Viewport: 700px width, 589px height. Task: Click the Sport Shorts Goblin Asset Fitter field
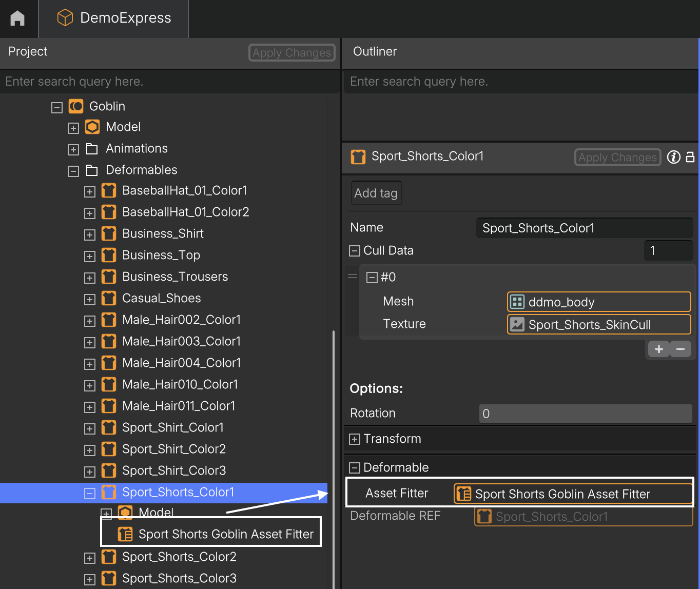click(573, 494)
